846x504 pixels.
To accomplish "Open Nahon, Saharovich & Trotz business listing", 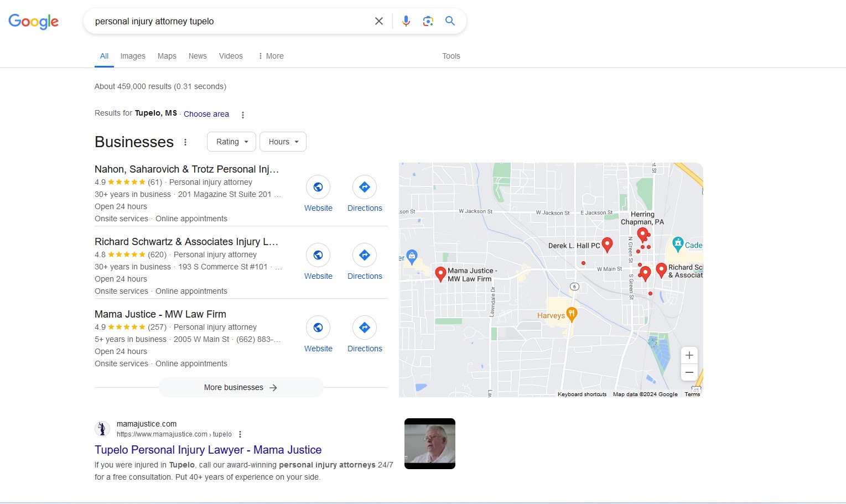I will click(186, 169).
